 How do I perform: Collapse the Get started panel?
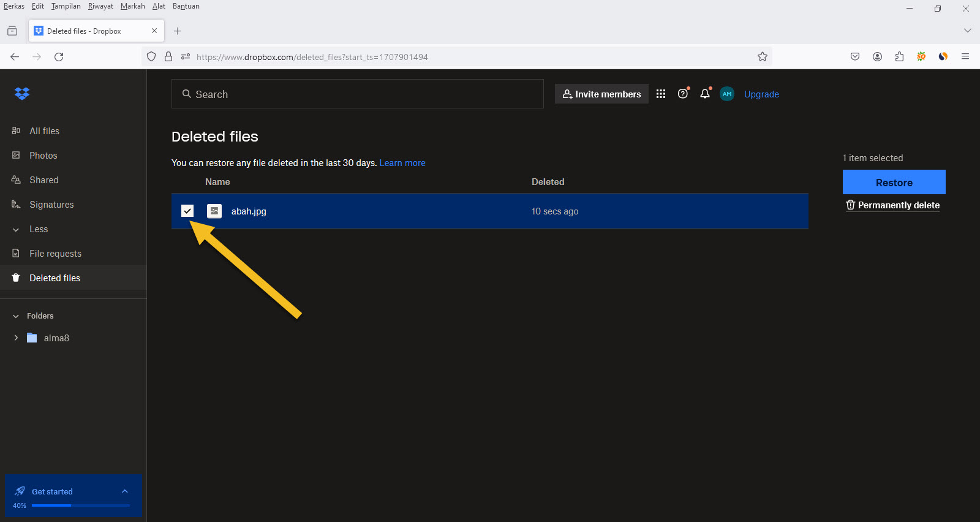point(125,491)
